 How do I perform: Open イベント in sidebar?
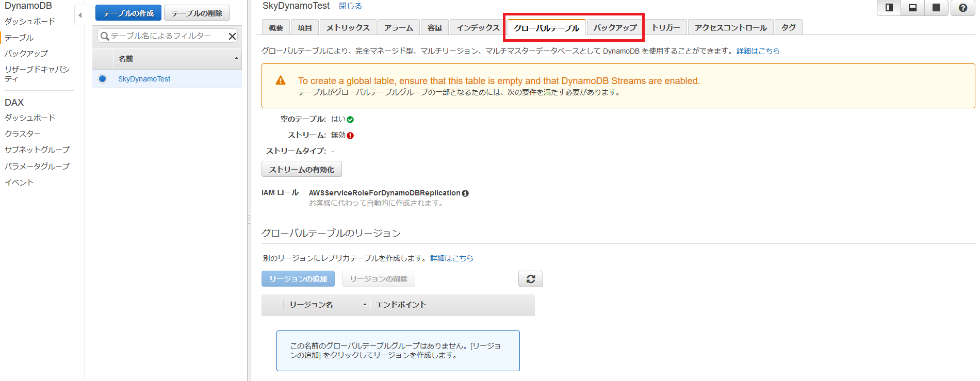coord(19,182)
